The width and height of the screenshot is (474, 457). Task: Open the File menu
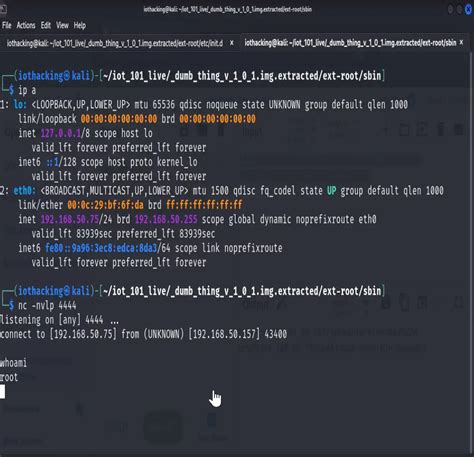(7, 25)
